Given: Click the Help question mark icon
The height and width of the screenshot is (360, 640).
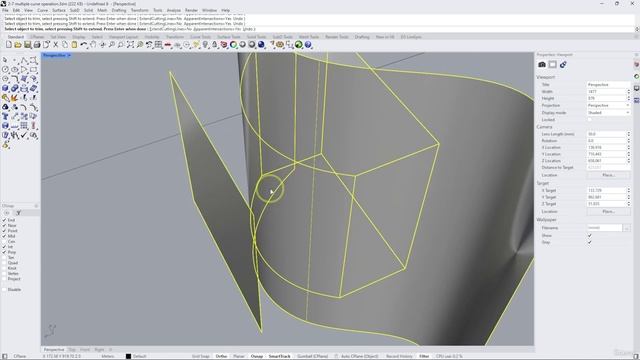Looking at the screenshot, I should 308,44.
